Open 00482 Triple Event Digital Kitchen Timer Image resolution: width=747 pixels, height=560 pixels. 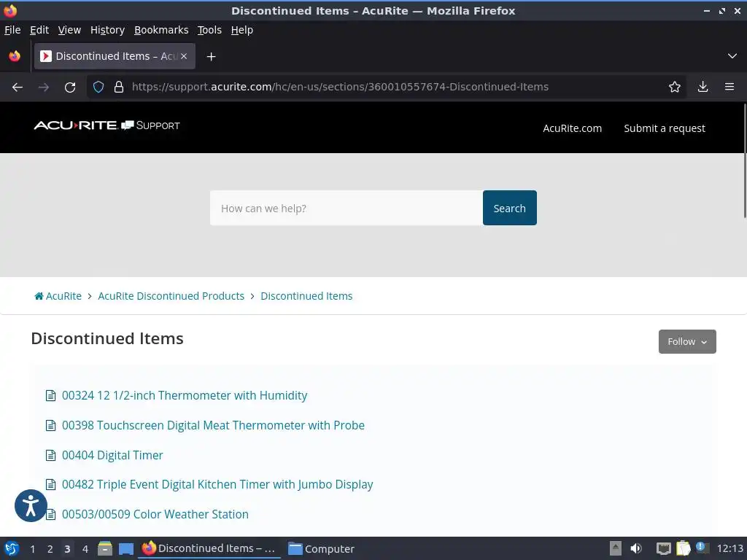tap(217, 485)
